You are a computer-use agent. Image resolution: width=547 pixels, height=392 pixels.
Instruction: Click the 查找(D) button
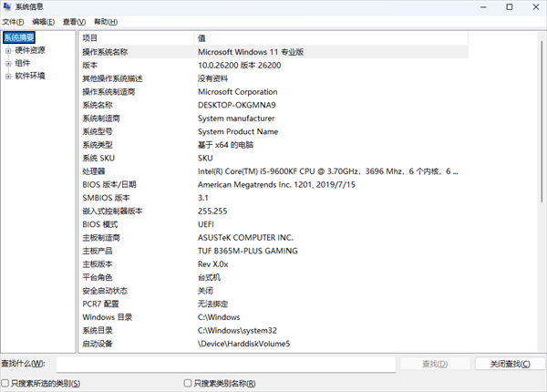[x=435, y=364]
